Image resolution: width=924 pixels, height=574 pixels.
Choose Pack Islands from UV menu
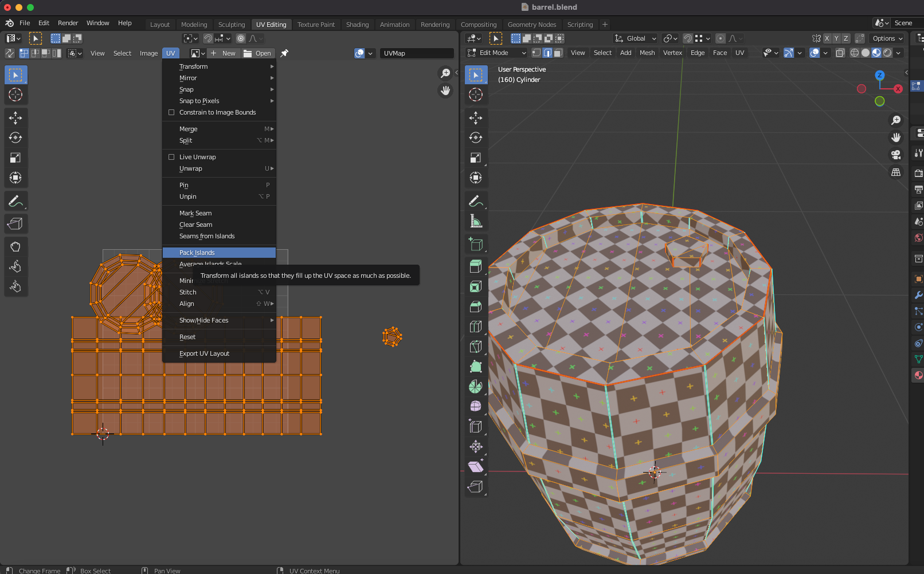pyautogui.click(x=197, y=253)
